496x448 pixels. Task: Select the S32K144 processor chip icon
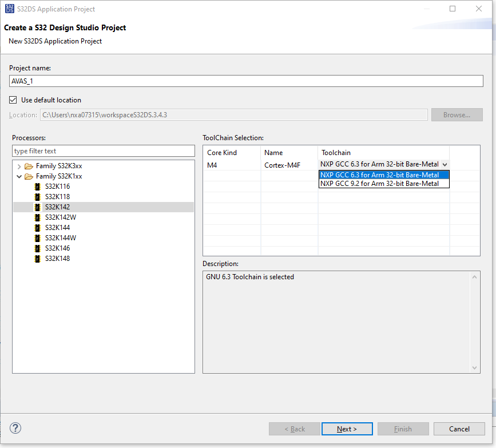37,227
